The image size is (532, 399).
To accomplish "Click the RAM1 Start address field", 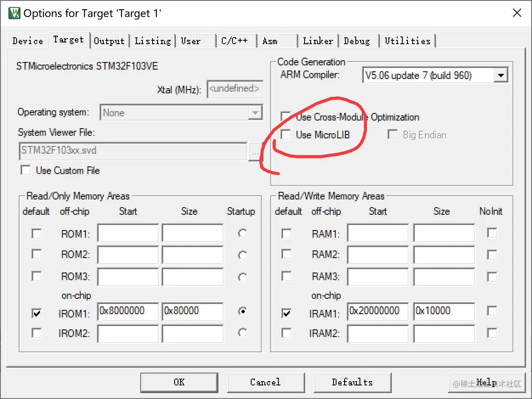I will (x=378, y=233).
